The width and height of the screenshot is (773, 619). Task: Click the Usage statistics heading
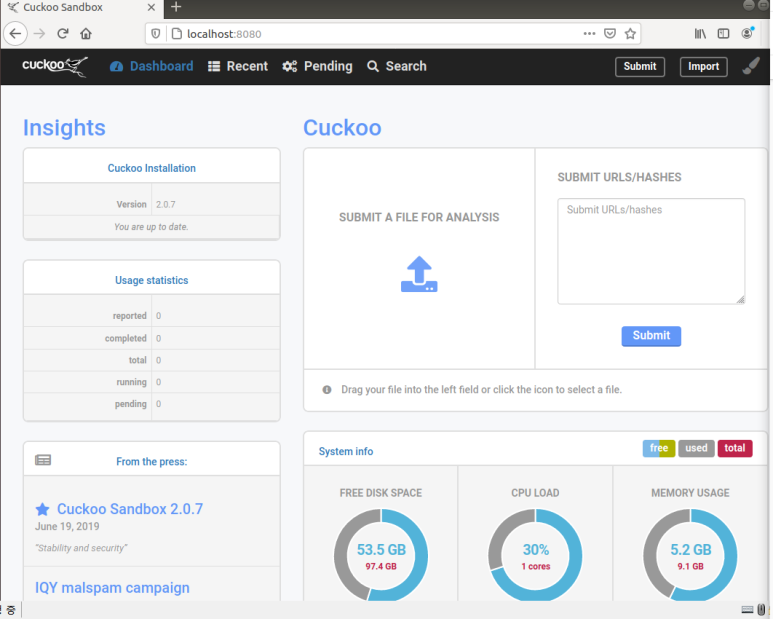(152, 280)
